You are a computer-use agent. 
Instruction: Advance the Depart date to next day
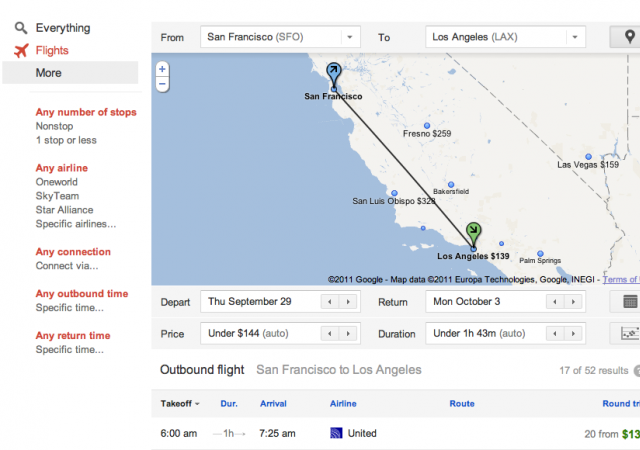click(348, 302)
